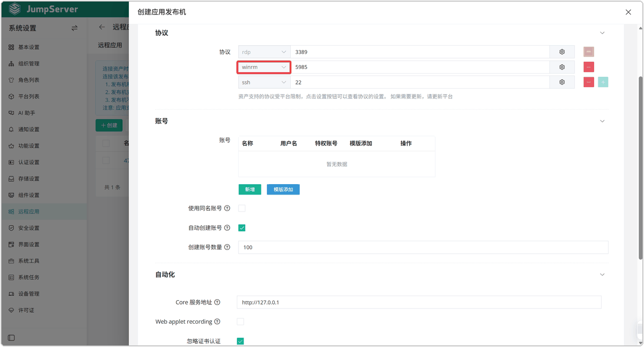Show help tooltip for Core 服务地址

pyautogui.click(x=217, y=302)
